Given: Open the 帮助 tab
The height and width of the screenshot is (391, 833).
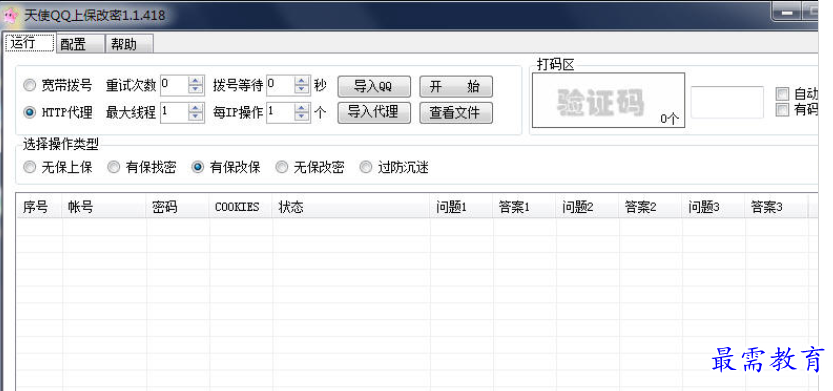Looking at the screenshot, I should tap(129, 44).
